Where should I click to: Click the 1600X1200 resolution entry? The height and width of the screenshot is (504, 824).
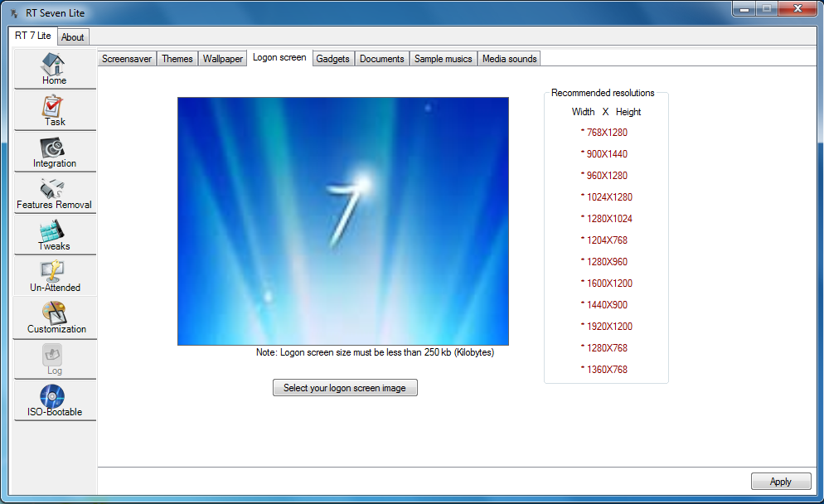[607, 283]
